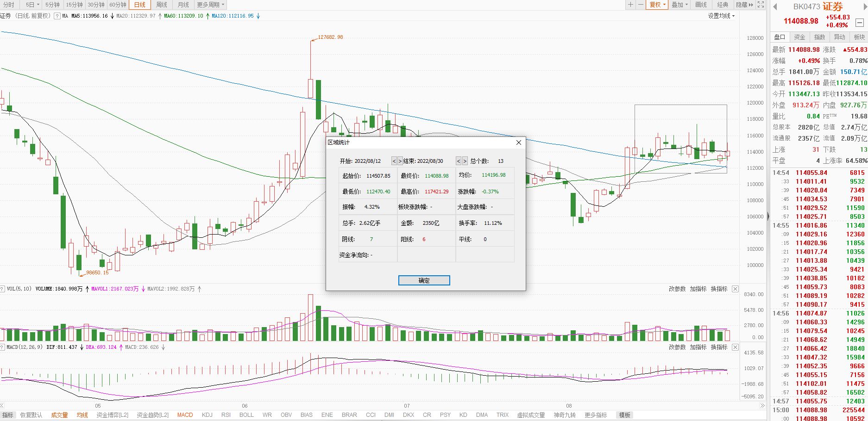Confirm dialog with 确定 button

424,280
